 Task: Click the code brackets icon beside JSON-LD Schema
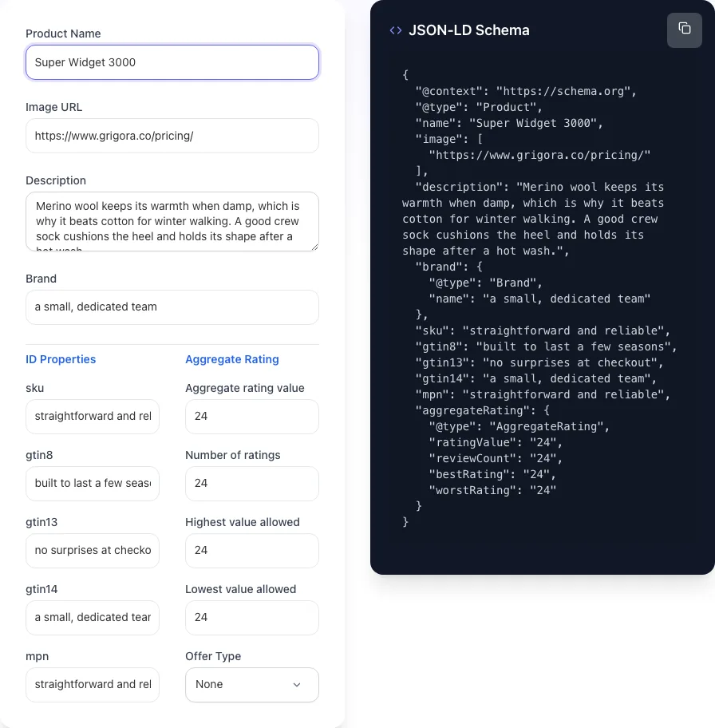pyautogui.click(x=396, y=30)
